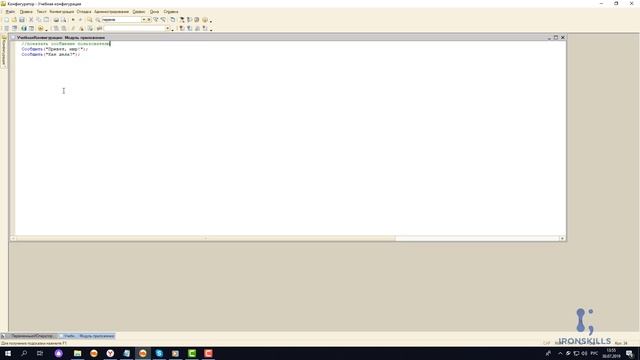Click the empty combo box in second toolbar
Image resolution: width=640 pixels, height=360 pixels.
click(x=135, y=28)
